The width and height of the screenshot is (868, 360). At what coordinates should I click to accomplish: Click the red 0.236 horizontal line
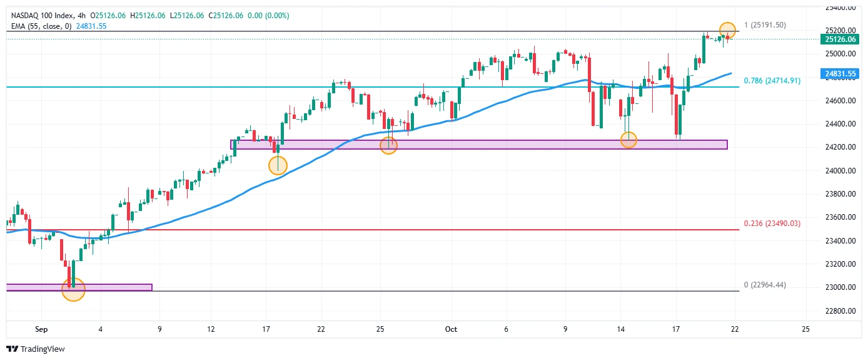438,230
